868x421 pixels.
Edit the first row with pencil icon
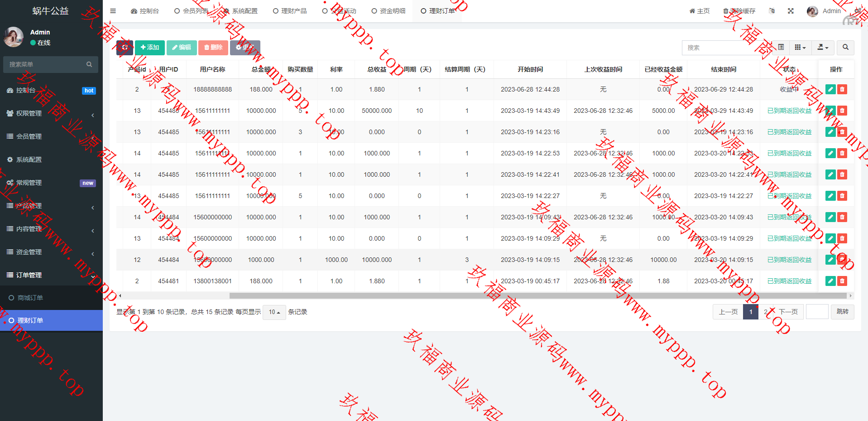click(x=830, y=89)
